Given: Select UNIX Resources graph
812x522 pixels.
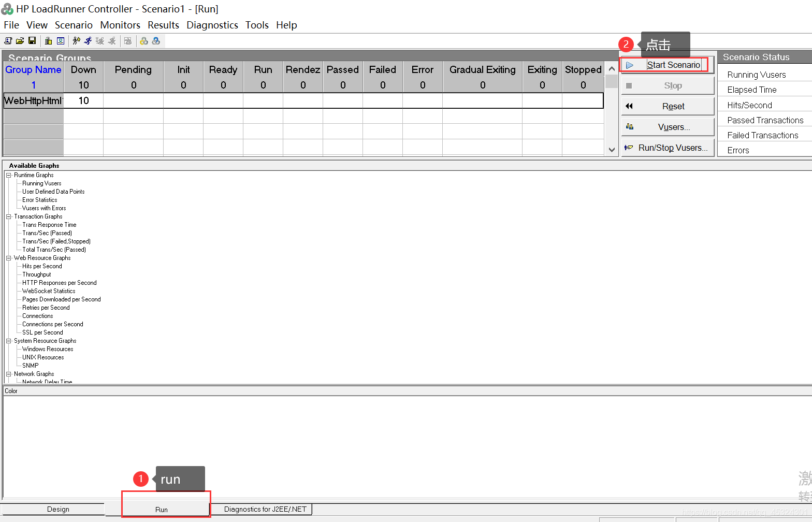Looking at the screenshot, I should (43, 357).
